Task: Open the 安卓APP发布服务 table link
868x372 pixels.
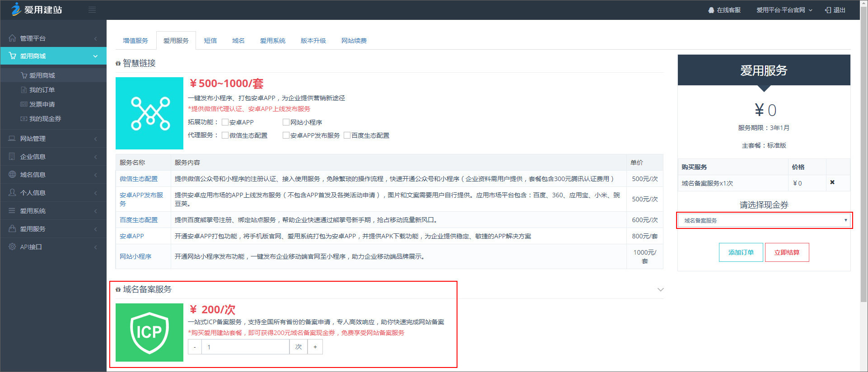Action: click(141, 199)
